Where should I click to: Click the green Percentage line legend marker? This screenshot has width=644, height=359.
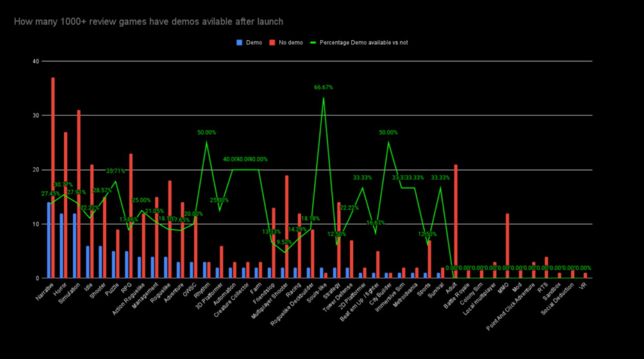click(x=313, y=43)
